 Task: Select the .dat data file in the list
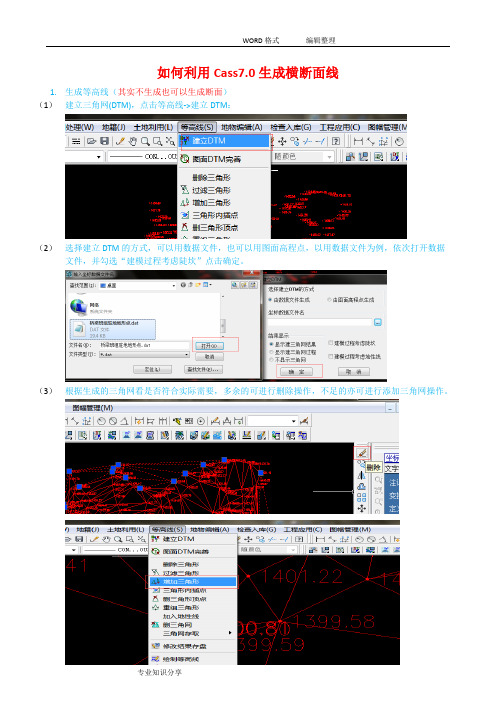112,329
